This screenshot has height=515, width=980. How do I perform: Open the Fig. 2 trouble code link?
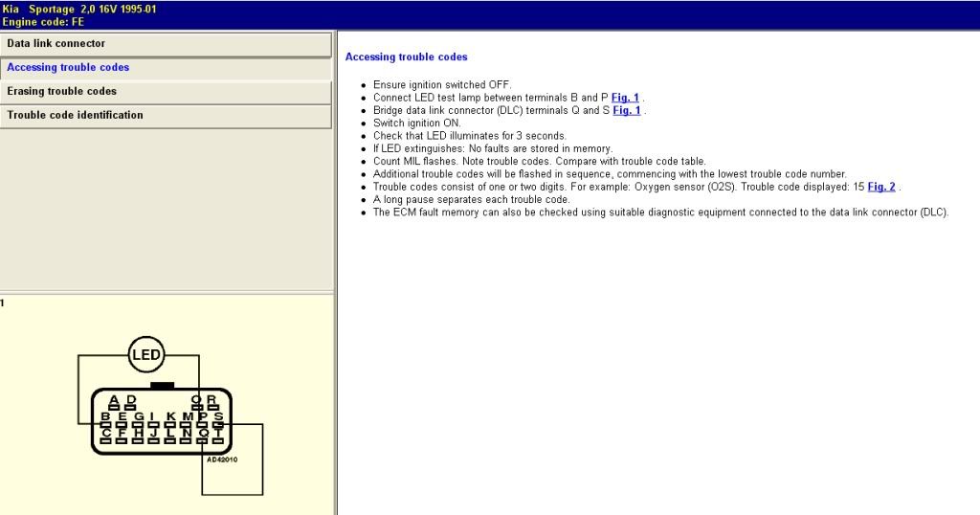[881, 187]
